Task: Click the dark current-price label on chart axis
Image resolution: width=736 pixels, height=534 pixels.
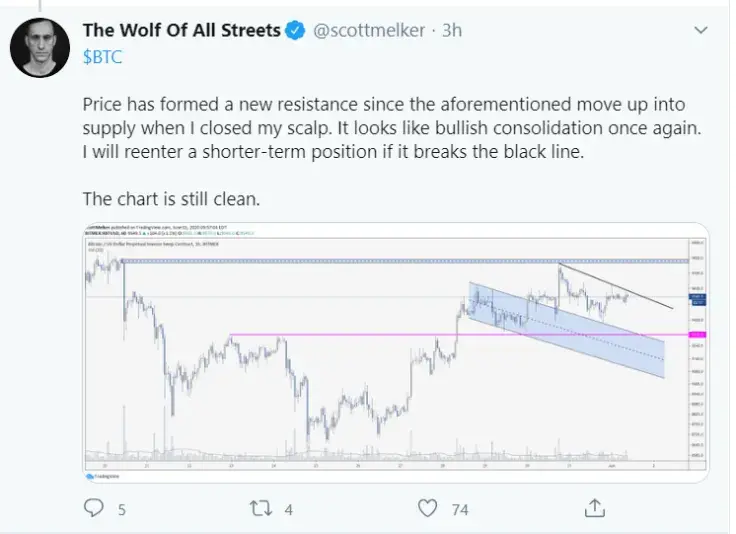Action: click(698, 298)
